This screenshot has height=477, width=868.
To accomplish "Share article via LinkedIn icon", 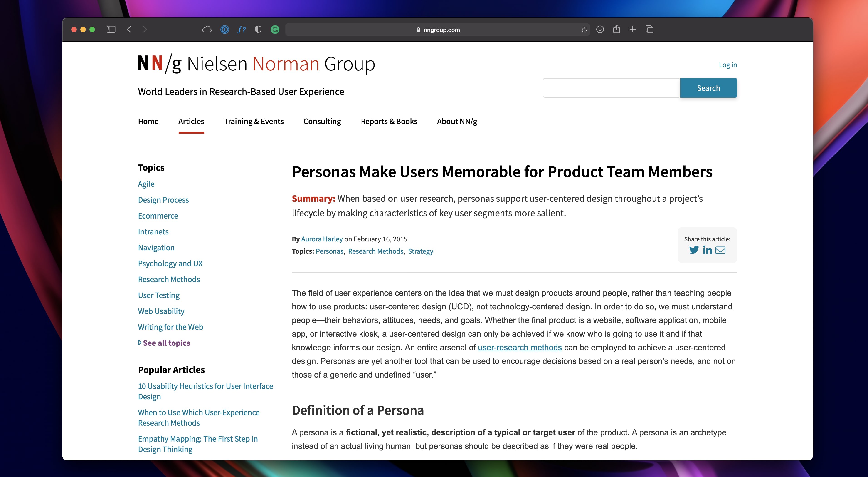I will [707, 250].
